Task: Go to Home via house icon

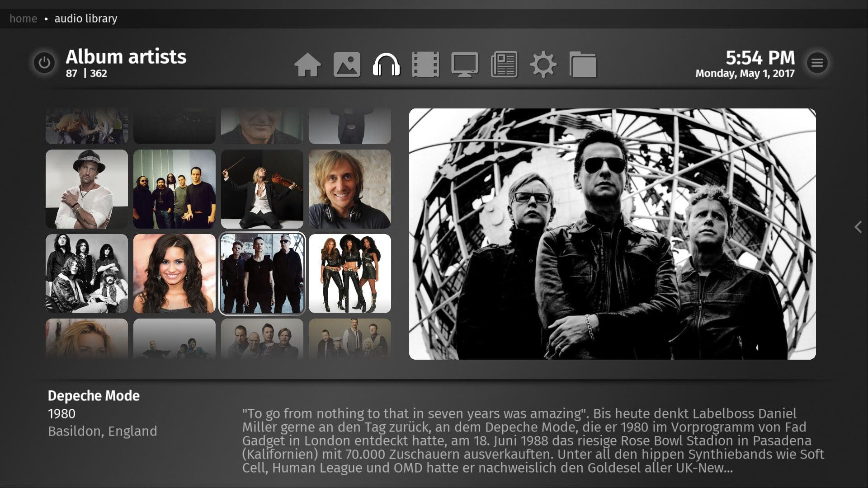Action: coord(307,65)
